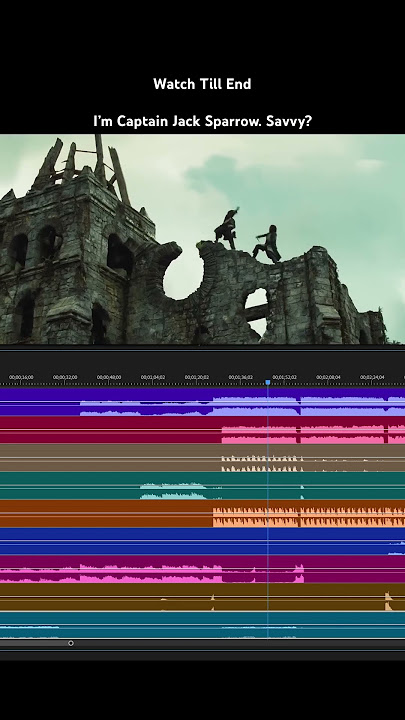Click the 00;01;52;02 timecode on the ruler
Image resolution: width=405 pixels, height=720 pixels.
tap(284, 377)
